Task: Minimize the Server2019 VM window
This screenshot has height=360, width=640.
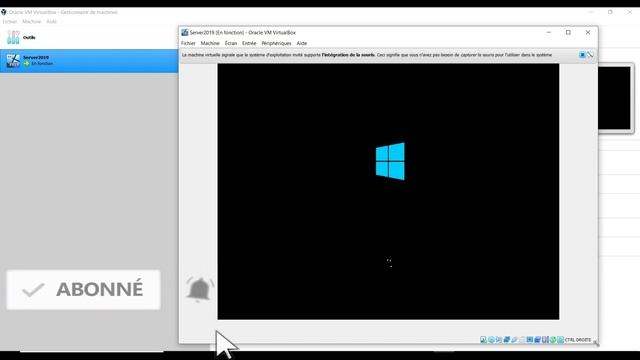Action: [x=549, y=33]
